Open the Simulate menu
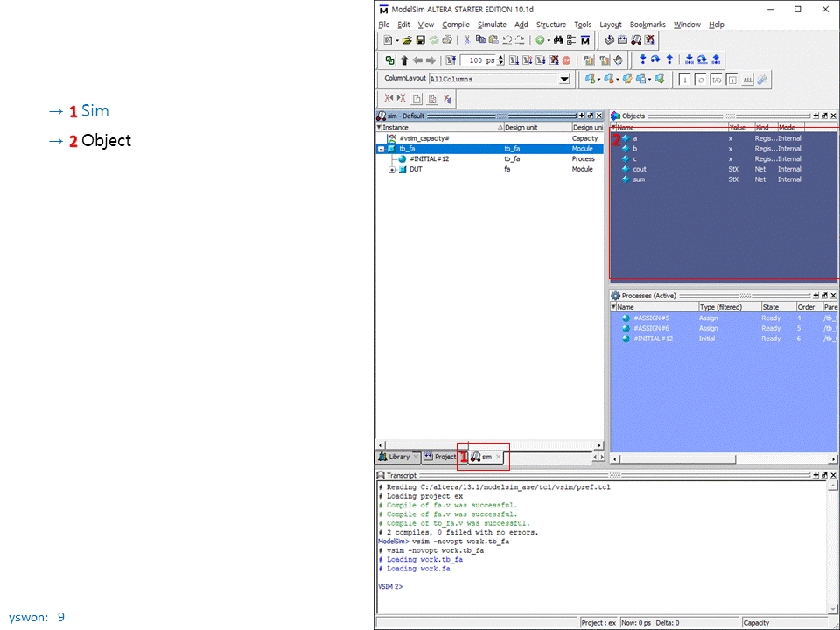This screenshot has width=840, height=630. (492, 24)
